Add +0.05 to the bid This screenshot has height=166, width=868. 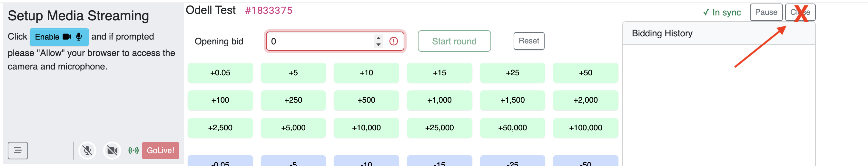click(220, 73)
